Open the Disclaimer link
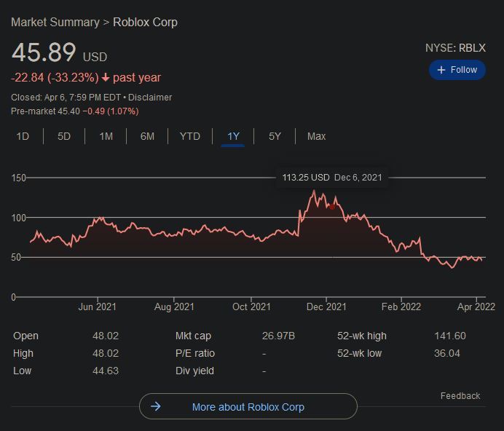Viewport: 504px width, 431px height. point(150,98)
